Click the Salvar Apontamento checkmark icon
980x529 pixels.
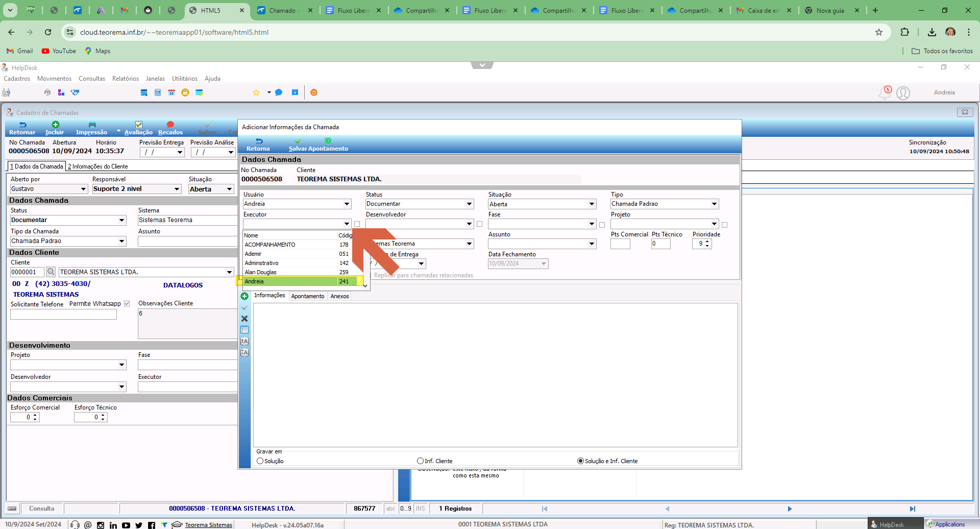pyautogui.click(x=298, y=141)
